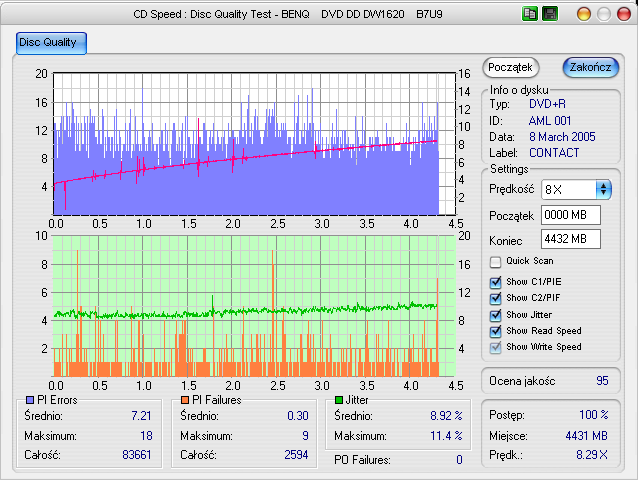The height and width of the screenshot is (480, 638).
Task: Click the yellow minimize window button
Action: click(584, 14)
